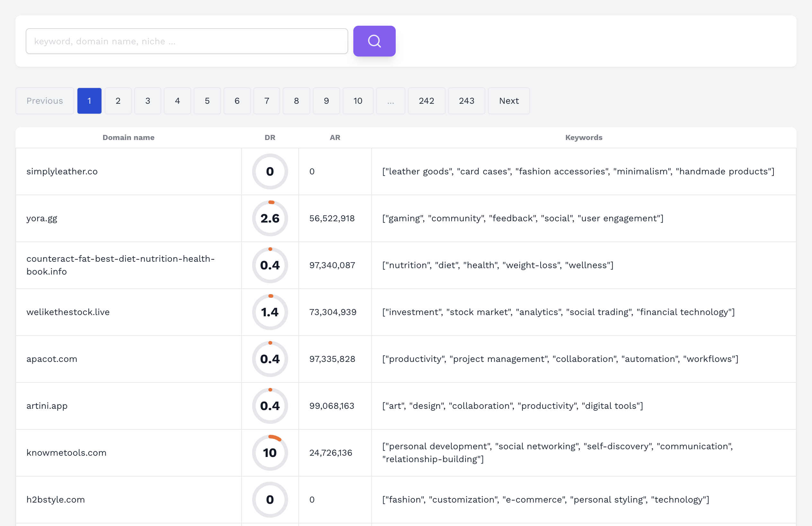Click AR value 99,068,163

(331, 406)
